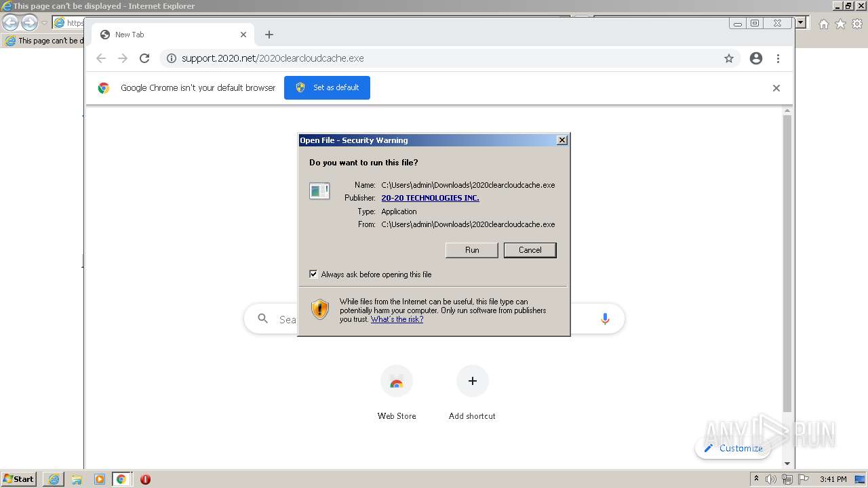Cancel the security warning dialog

530,250
